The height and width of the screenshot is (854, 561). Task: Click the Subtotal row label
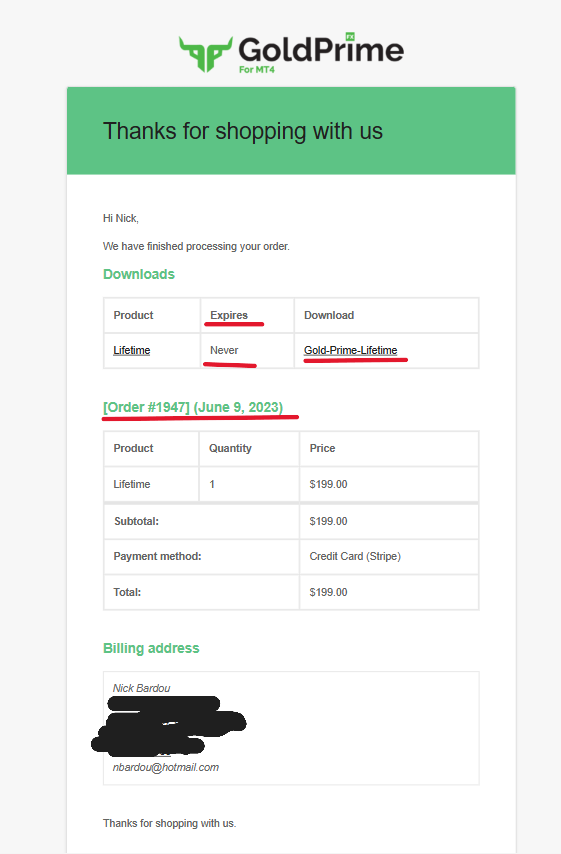point(136,521)
